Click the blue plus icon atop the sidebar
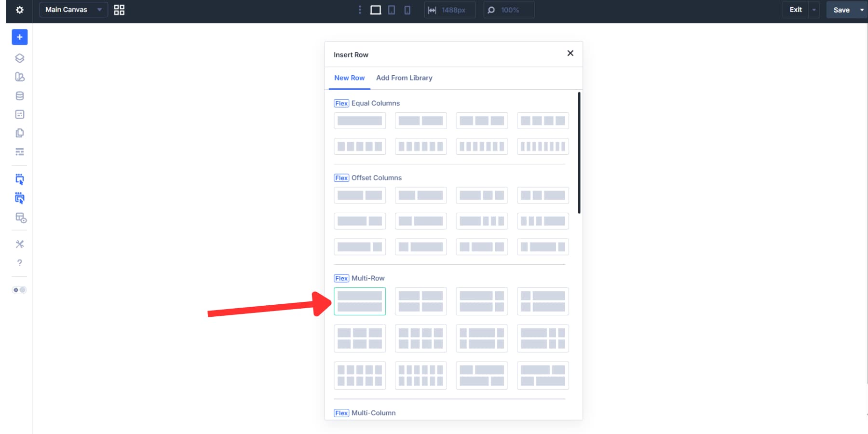868x434 pixels. pyautogui.click(x=19, y=37)
